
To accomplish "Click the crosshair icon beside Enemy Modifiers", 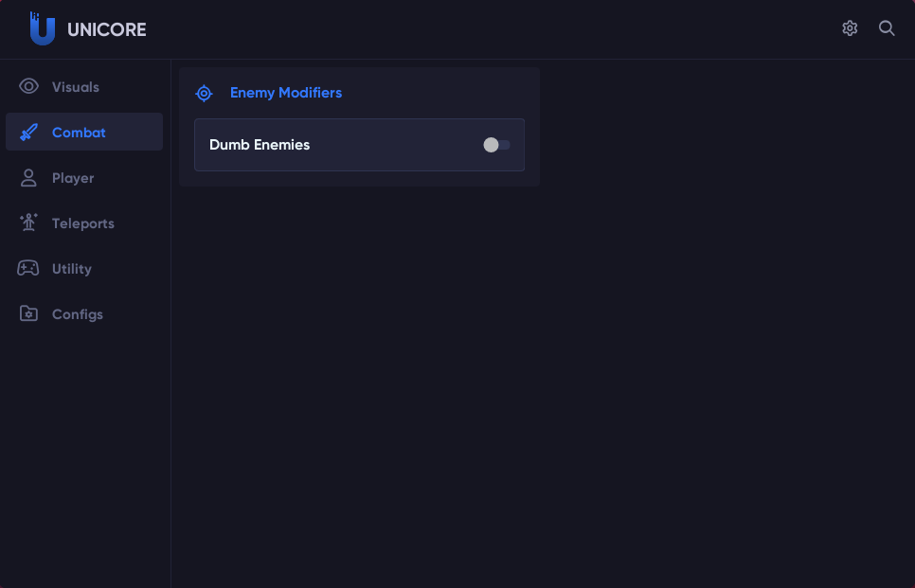I will pyautogui.click(x=204, y=93).
